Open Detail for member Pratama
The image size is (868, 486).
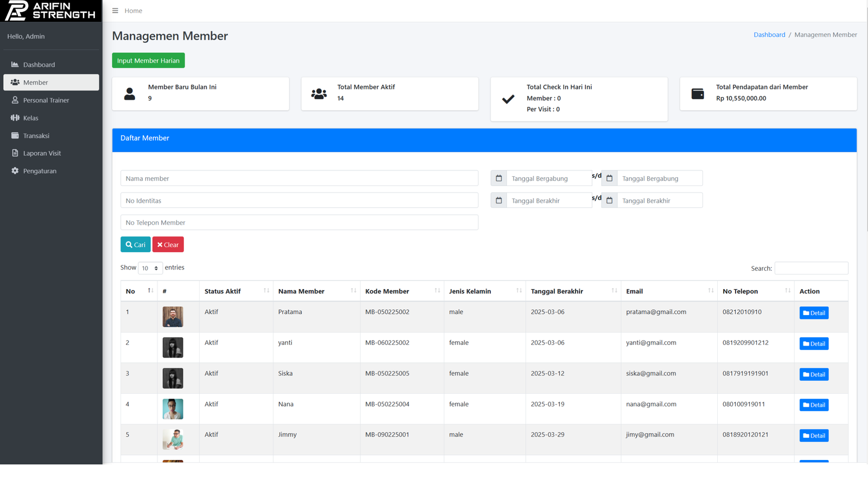click(814, 313)
